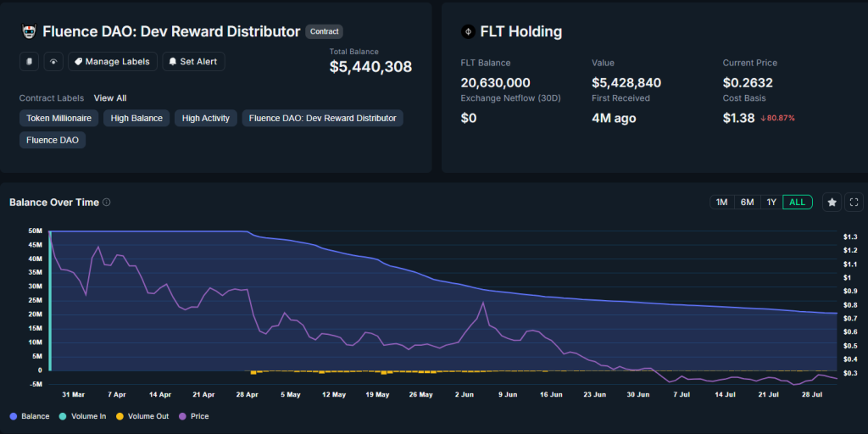Expand the chart to fullscreen

coord(854,202)
